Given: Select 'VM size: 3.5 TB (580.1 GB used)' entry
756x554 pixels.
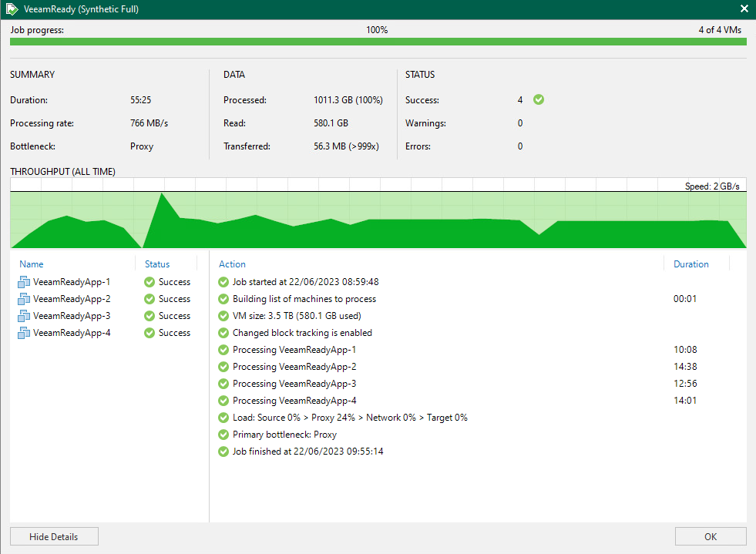Looking at the screenshot, I should 297,316.
